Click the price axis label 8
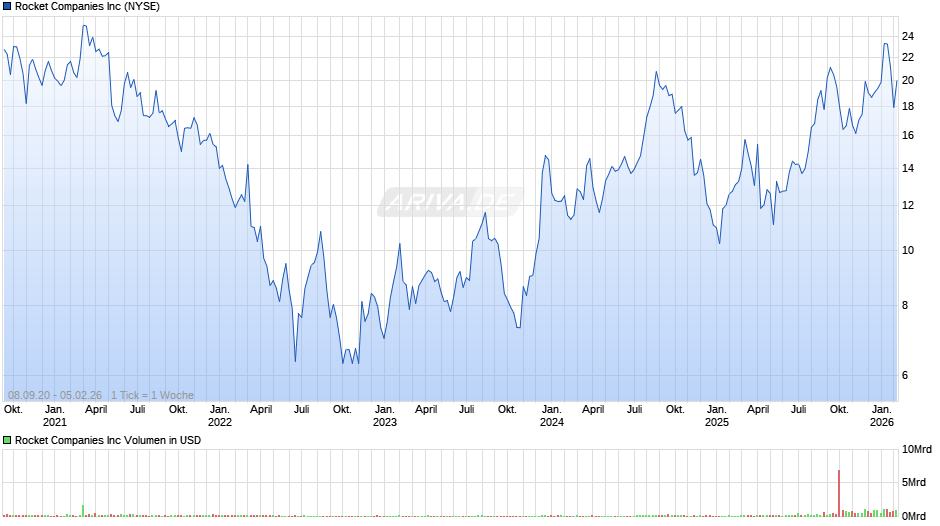The height and width of the screenshot is (526, 940). [905, 305]
